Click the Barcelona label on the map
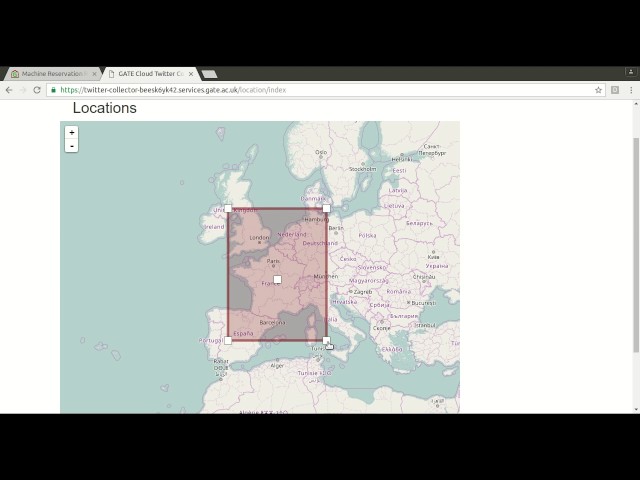This screenshot has width=640, height=480. 272,322
